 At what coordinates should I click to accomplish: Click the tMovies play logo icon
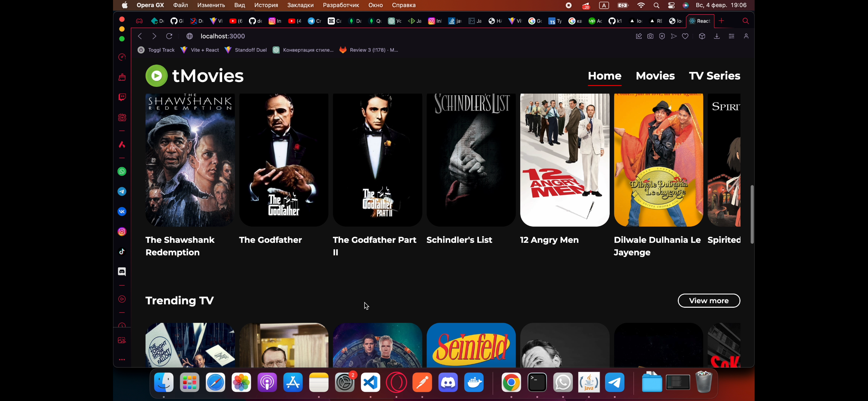[x=156, y=76]
